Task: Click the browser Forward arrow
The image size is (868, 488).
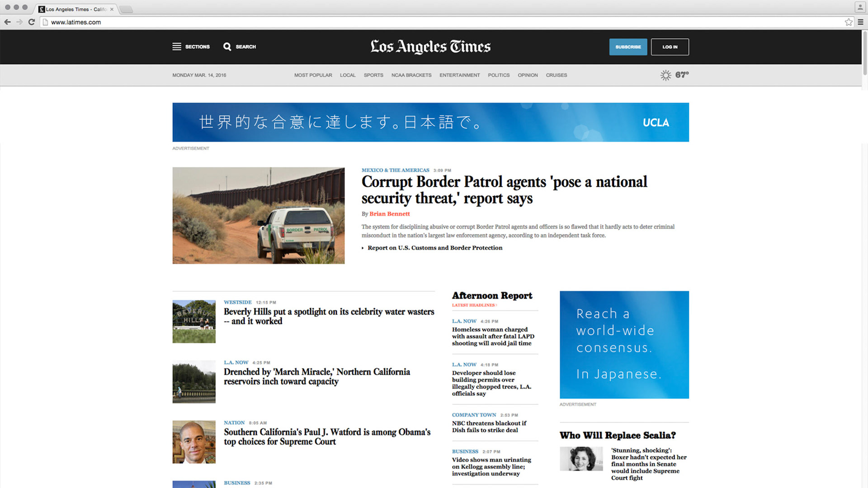Action: (x=19, y=22)
